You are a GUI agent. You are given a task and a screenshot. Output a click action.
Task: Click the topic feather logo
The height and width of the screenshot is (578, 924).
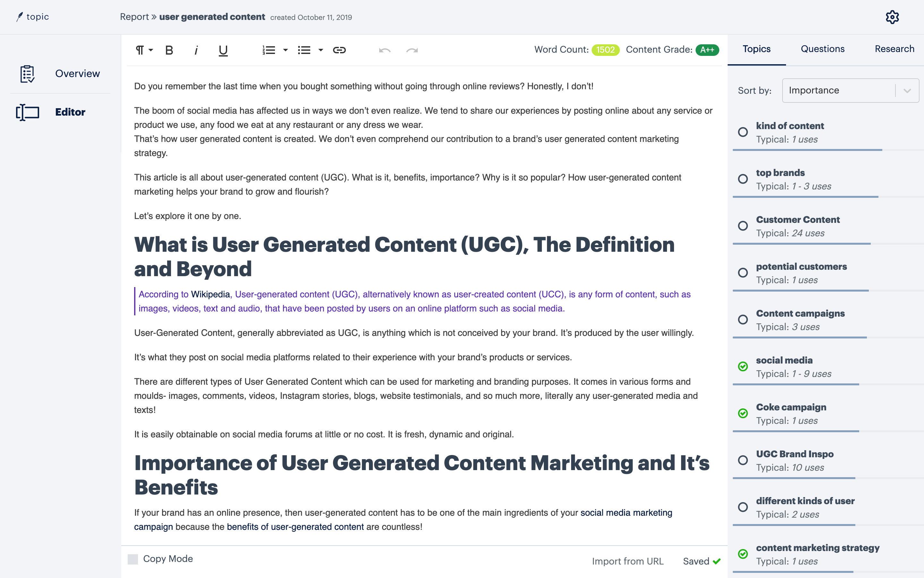(20, 17)
